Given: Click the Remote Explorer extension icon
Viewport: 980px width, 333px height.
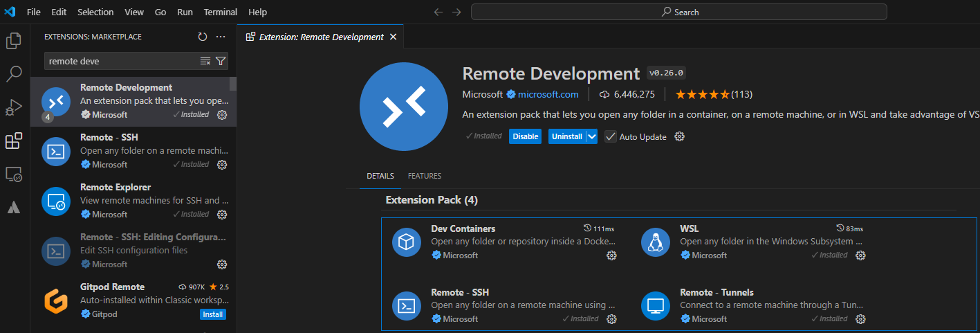Looking at the screenshot, I should (56, 201).
